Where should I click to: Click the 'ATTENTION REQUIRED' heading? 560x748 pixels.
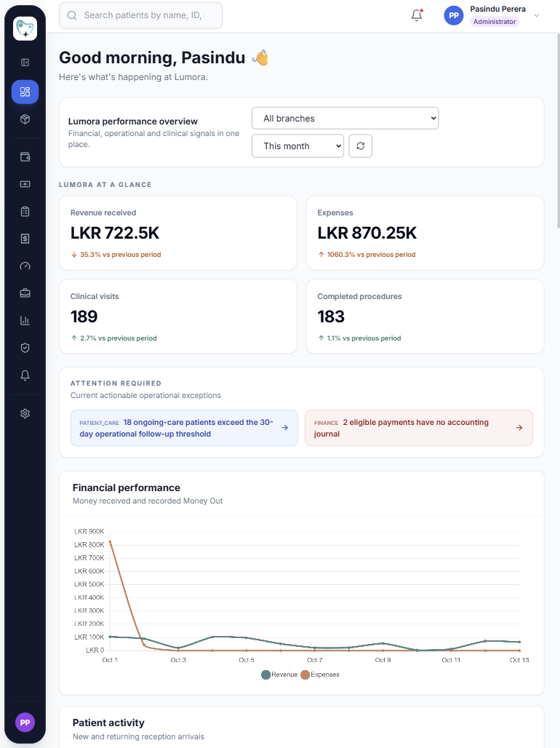[x=116, y=383]
